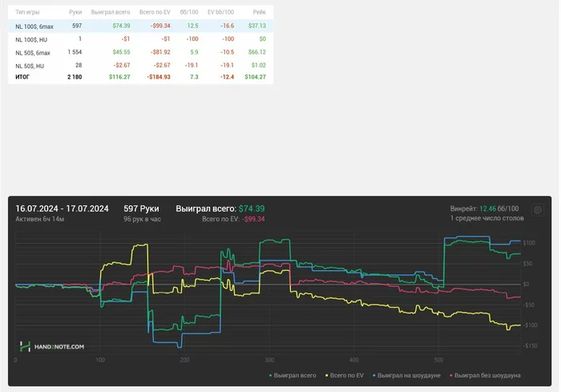Click '1 среднее число столов' text

point(487,218)
